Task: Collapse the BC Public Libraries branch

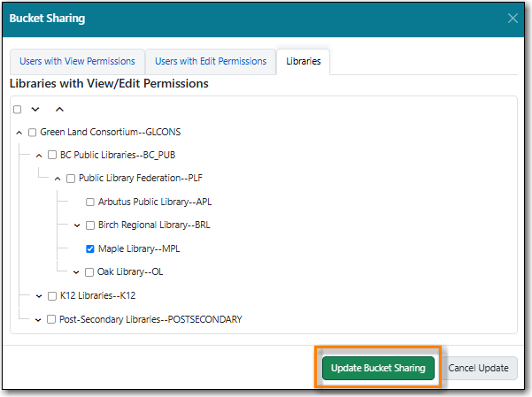Action: click(x=39, y=156)
